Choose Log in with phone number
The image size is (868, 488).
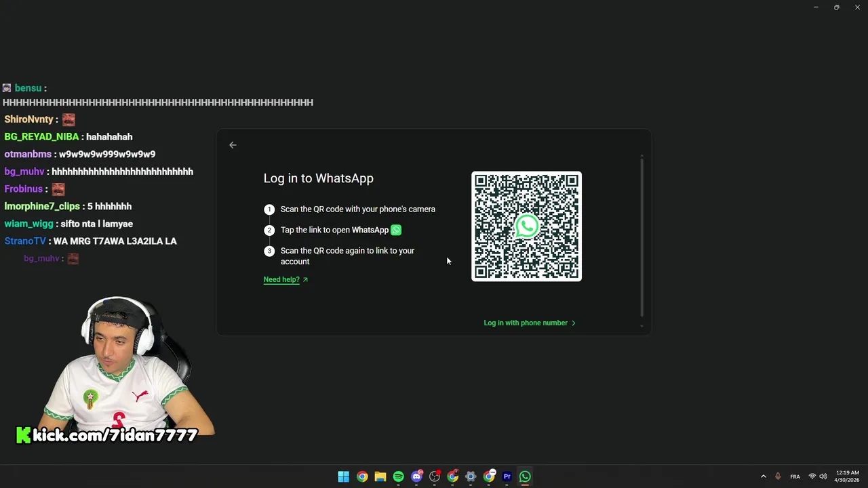(x=530, y=323)
